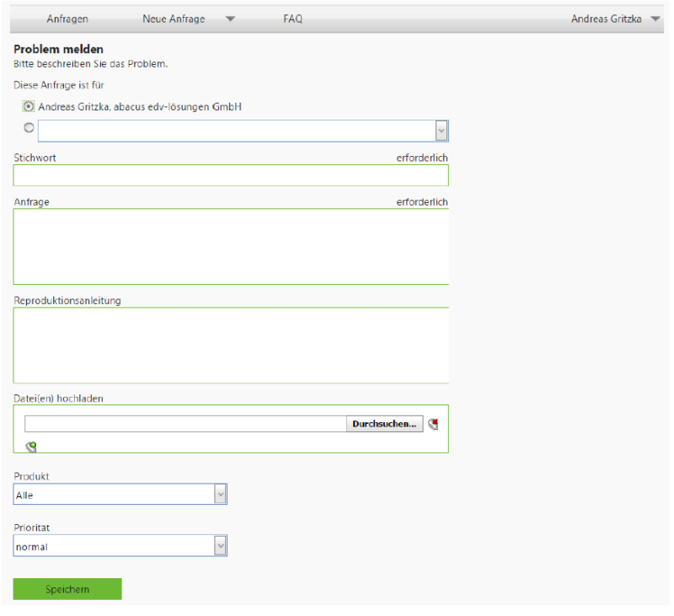The height and width of the screenshot is (616, 674).
Task: Select radio for Andreas Gritzka, abacus edv-lösungen GmbH
Action: pos(28,106)
